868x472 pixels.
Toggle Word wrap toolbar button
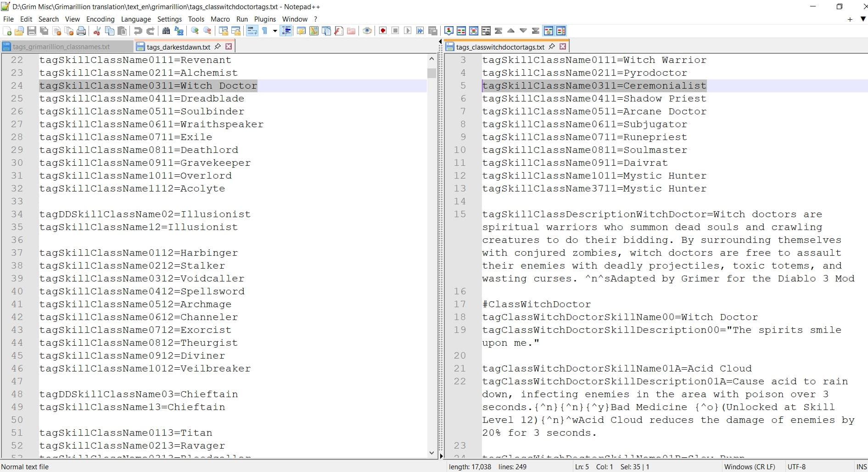[252, 31]
